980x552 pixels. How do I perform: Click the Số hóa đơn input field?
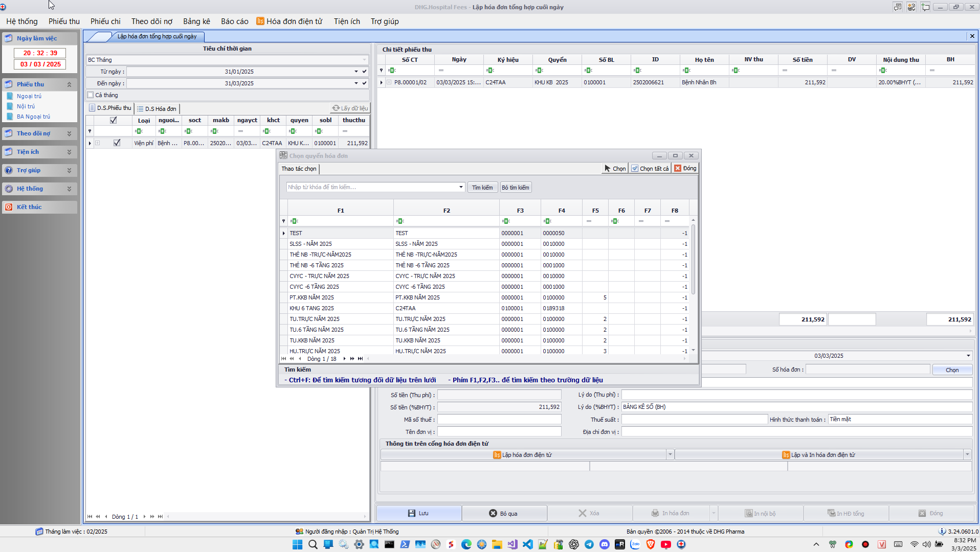867,370
